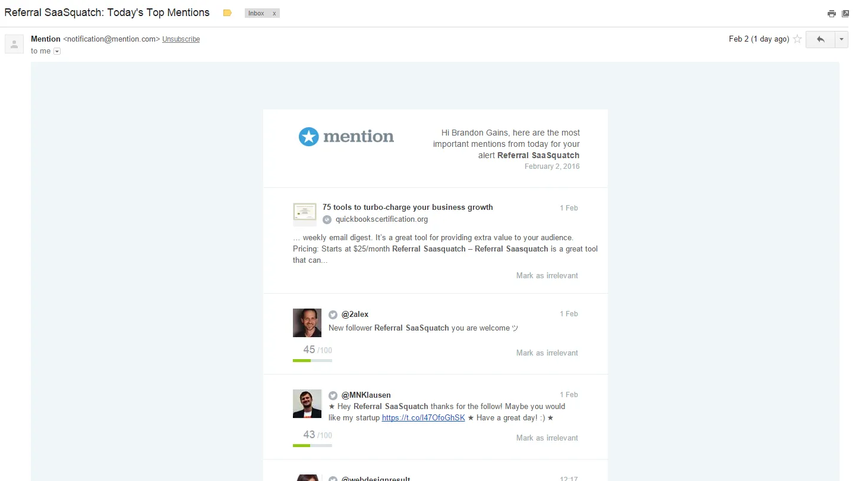
Task: Click the Twitter icon next to @MNKlausen
Action: 333,395
